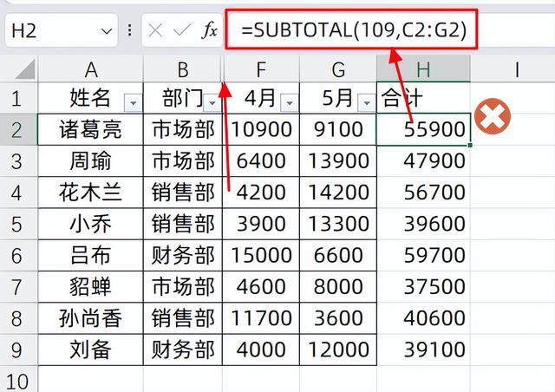Open Insert Function via the fx icon
Viewport: 555px width, 392px height.
point(210,30)
